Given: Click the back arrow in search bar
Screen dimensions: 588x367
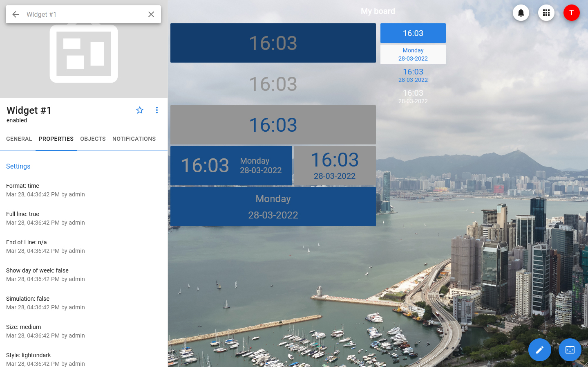Looking at the screenshot, I should (16, 14).
